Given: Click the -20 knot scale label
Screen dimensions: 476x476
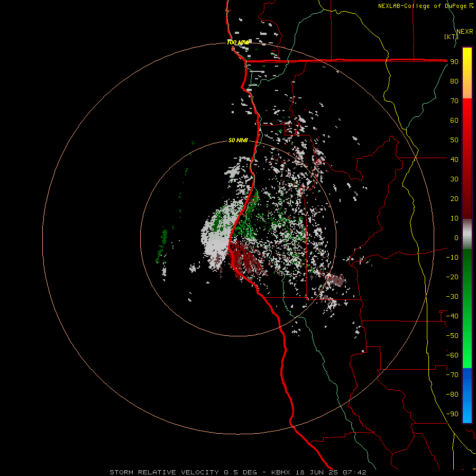Looking at the screenshot, I should 452,277.
